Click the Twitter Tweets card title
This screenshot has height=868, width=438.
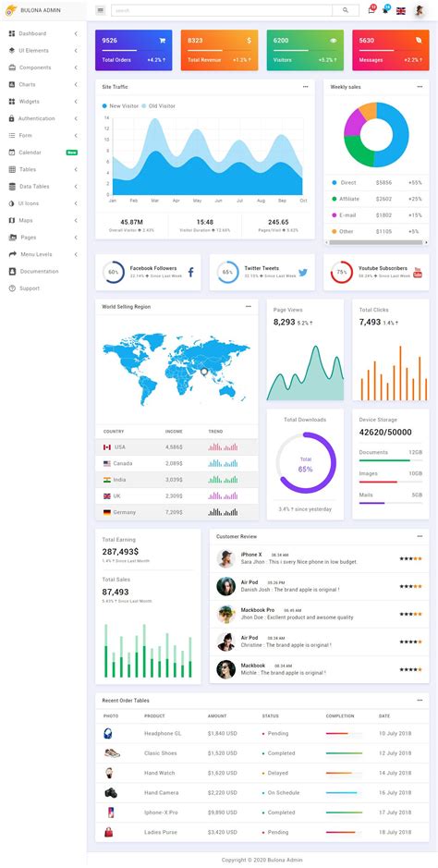[x=262, y=268]
